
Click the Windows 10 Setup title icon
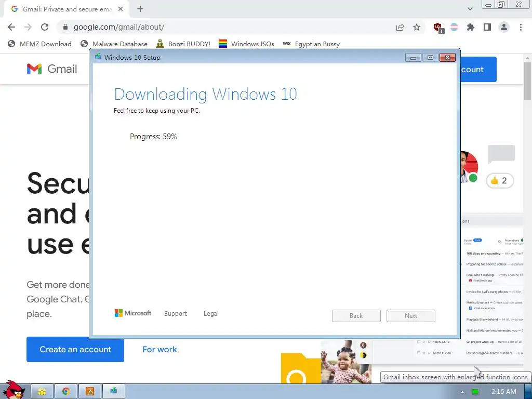98,56
